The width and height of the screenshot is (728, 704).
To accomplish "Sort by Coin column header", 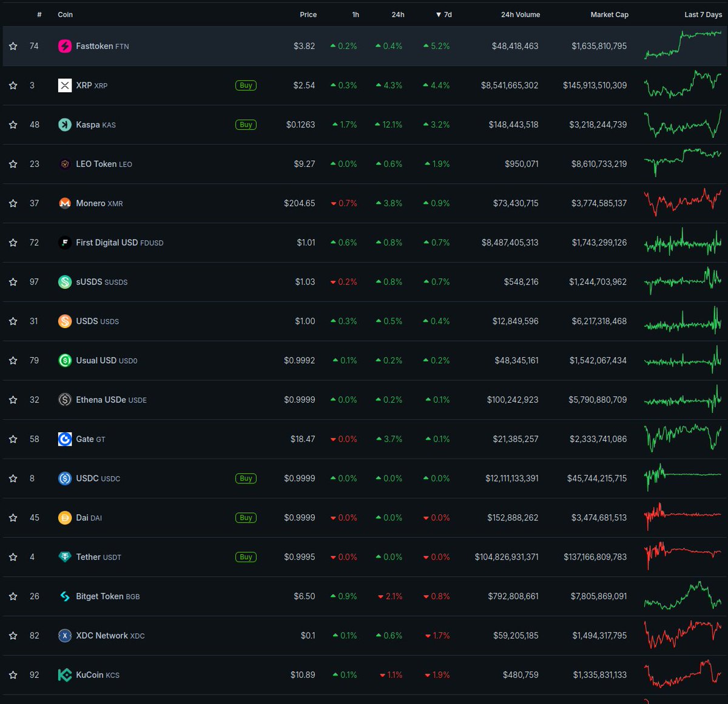I will pos(65,15).
